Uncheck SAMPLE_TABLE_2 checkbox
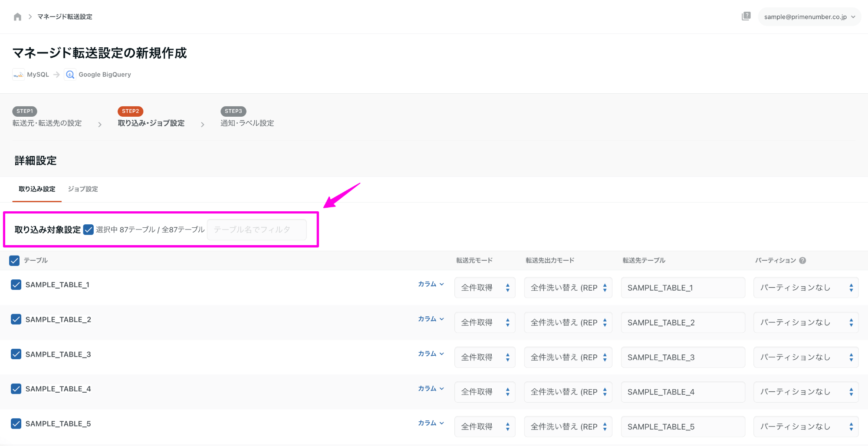 [x=16, y=319]
